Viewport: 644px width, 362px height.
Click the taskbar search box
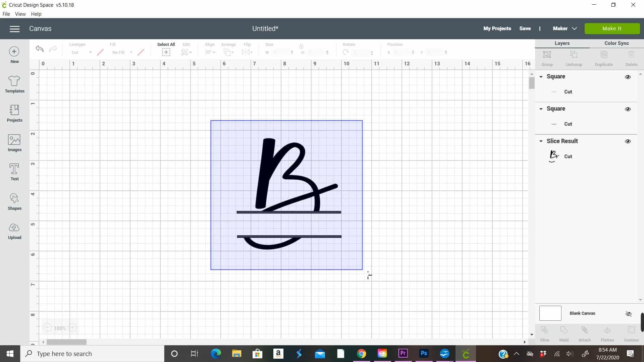click(x=92, y=354)
